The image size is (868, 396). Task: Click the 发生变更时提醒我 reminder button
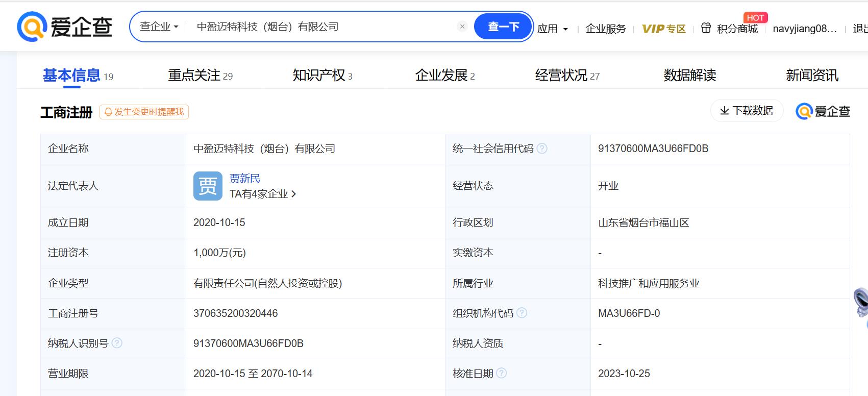pyautogui.click(x=144, y=112)
